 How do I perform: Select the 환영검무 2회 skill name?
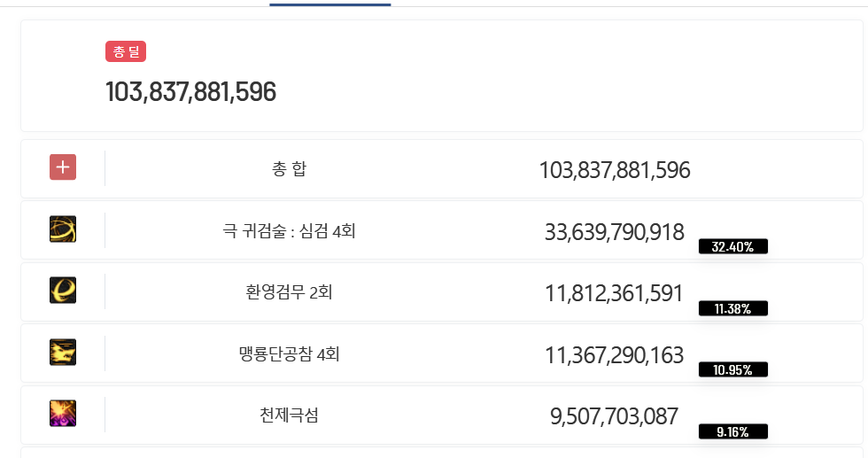click(289, 291)
